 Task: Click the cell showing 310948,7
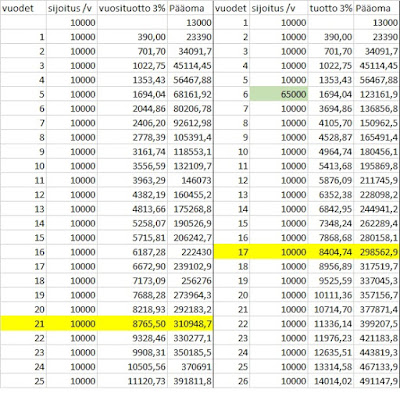point(190,324)
